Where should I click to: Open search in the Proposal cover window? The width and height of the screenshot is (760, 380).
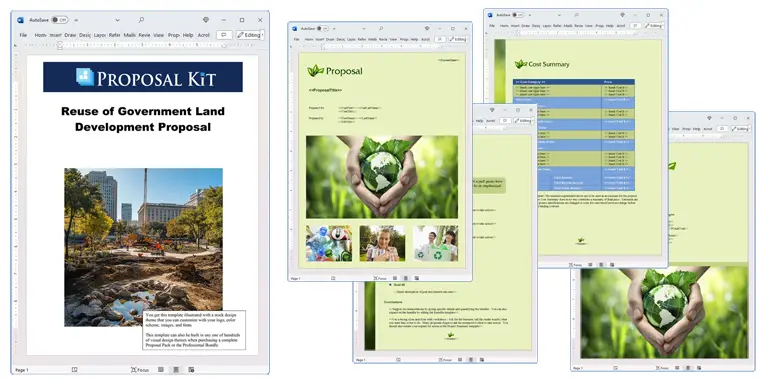click(x=381, y=29)
